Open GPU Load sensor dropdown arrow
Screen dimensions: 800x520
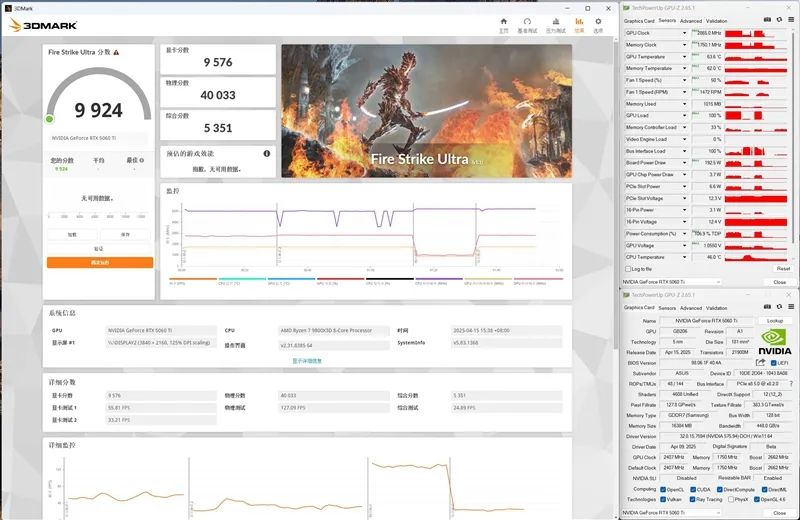click(x=685, y=115)
